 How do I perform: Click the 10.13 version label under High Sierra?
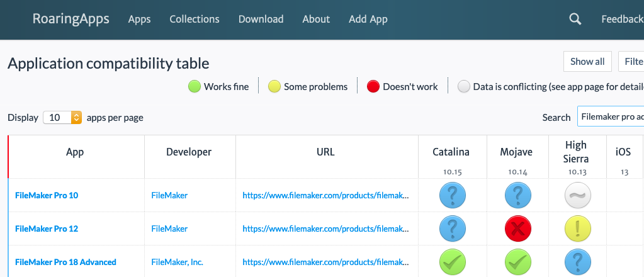click(x=577, y=172)
